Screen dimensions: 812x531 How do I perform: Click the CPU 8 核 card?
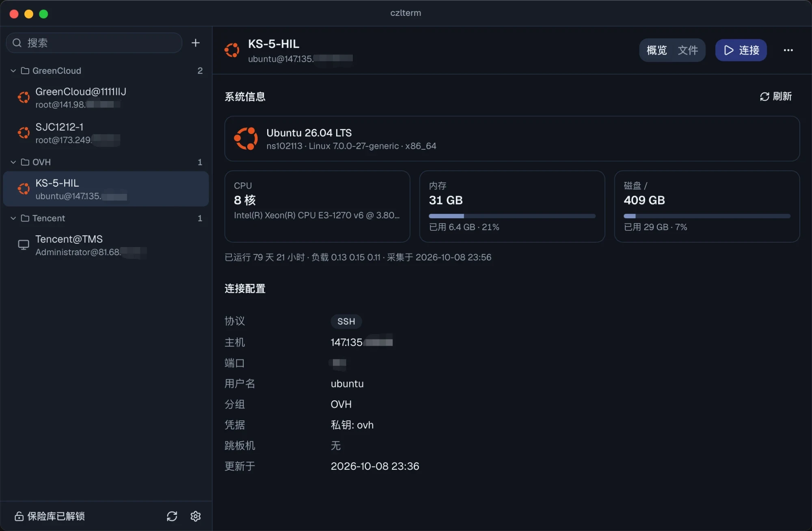click(317, 206)
